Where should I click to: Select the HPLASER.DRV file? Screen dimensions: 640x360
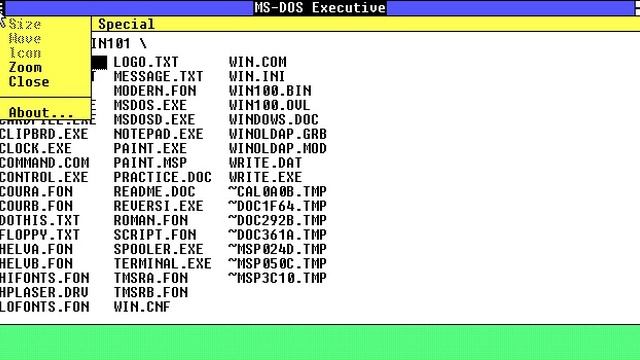[44, 292]
